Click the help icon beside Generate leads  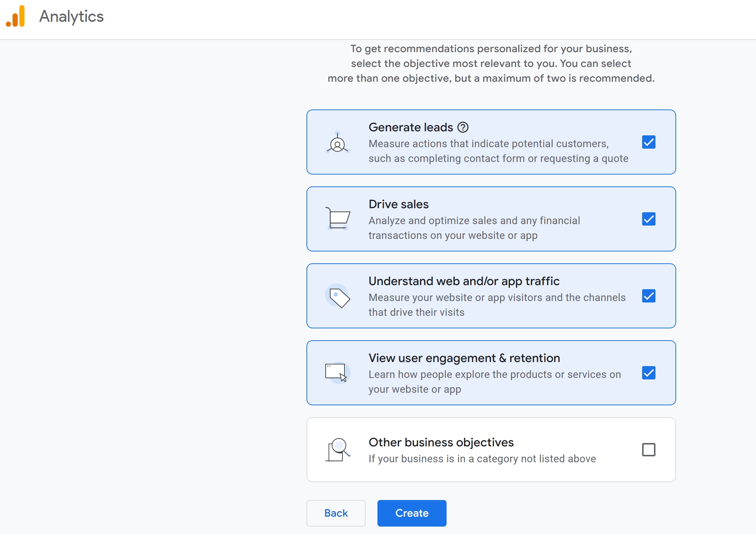[x=463, y=128]
